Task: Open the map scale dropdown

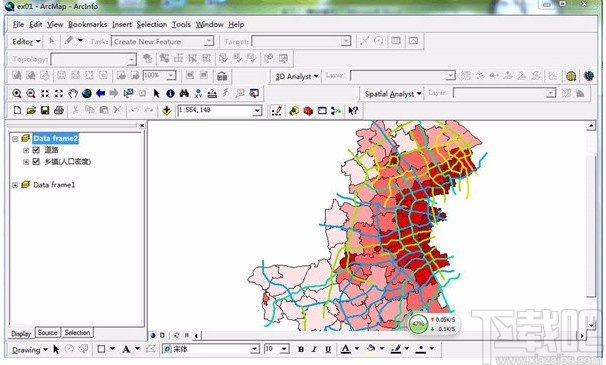Action: click(257, 111)
